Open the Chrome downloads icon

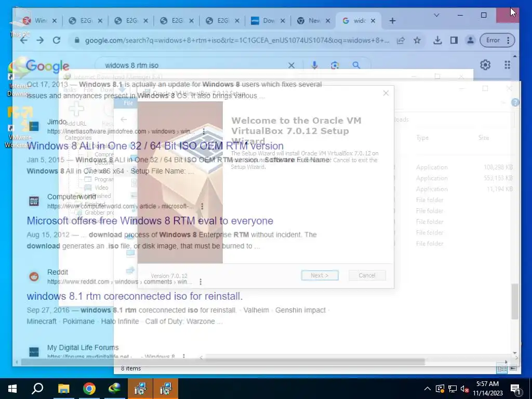point(437,41)
